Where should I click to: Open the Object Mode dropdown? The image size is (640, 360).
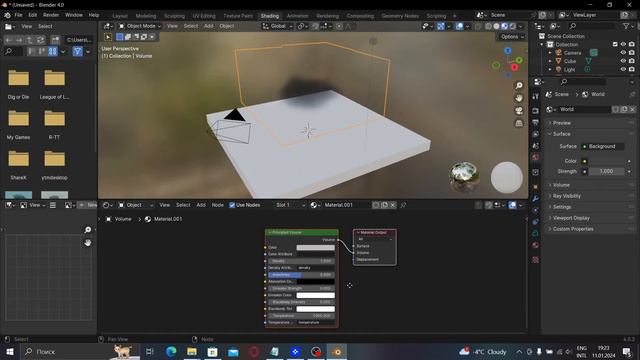(x=140, y=26)
